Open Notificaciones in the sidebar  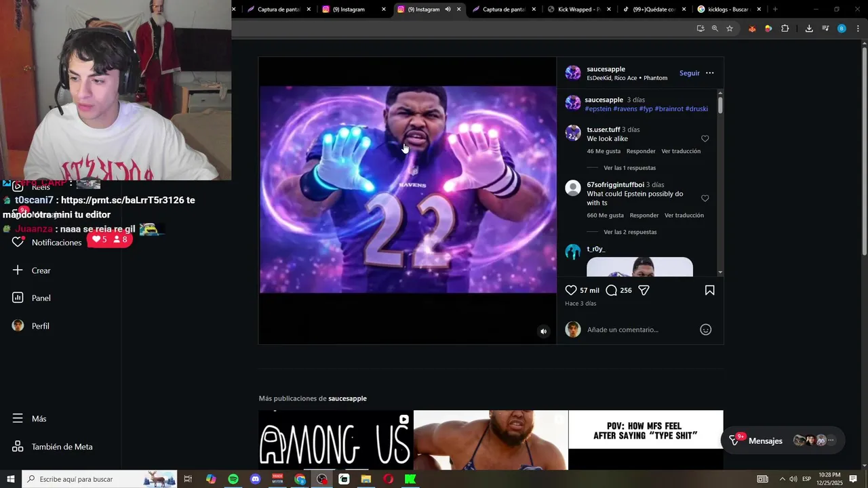(x=47, y=242)
